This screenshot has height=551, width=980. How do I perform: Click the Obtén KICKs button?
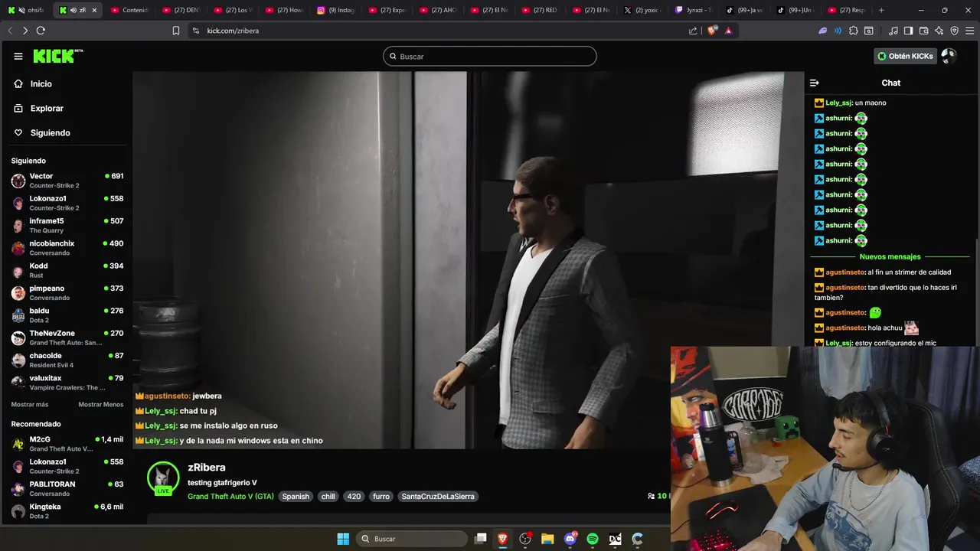tap(906, 56)
